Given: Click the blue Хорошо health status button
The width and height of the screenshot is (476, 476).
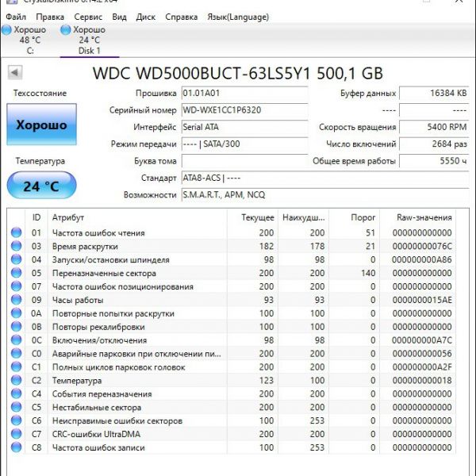Looking at the screenshot, I should pos(41,125).
